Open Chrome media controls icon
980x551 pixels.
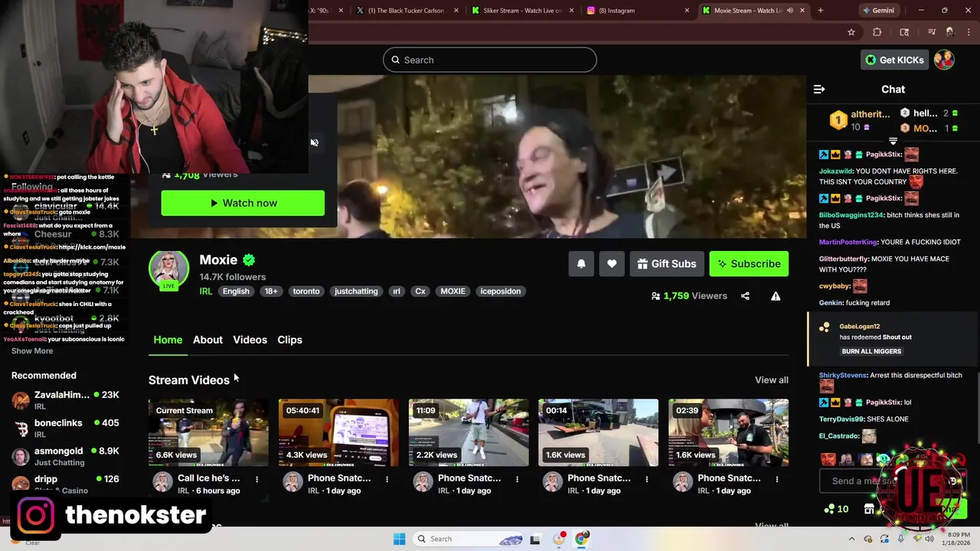click(932, 32)
